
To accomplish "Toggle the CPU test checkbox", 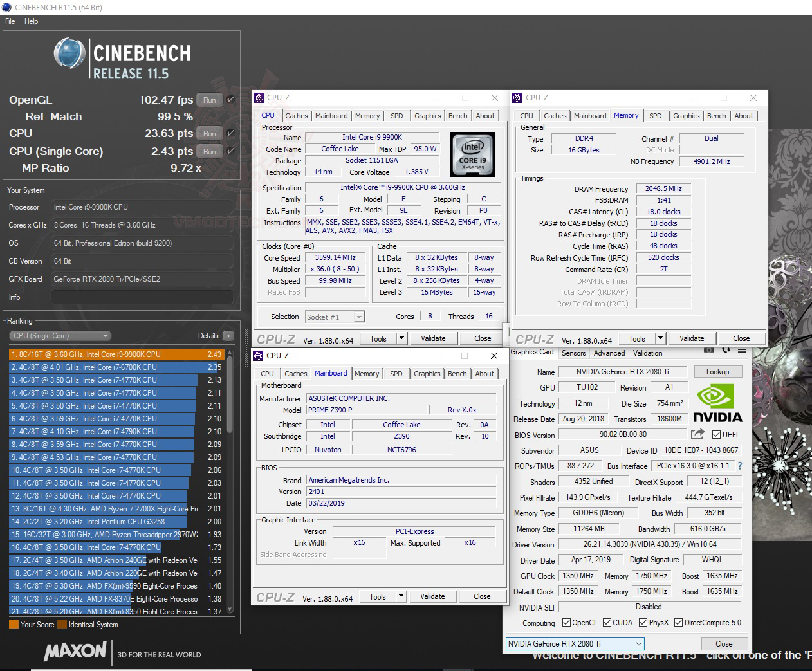I will [230, 133].
